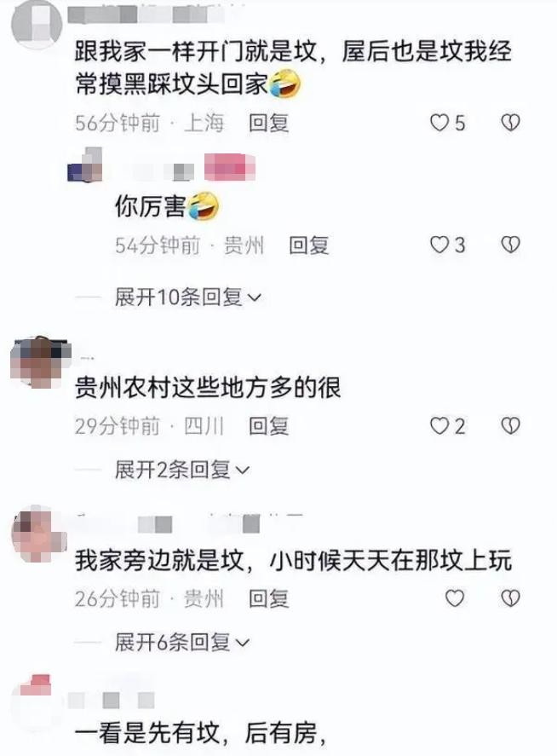Dislike the Shanghai comment using broken heart
Viewport: 557px width, 756px height.
coord(510,123)
